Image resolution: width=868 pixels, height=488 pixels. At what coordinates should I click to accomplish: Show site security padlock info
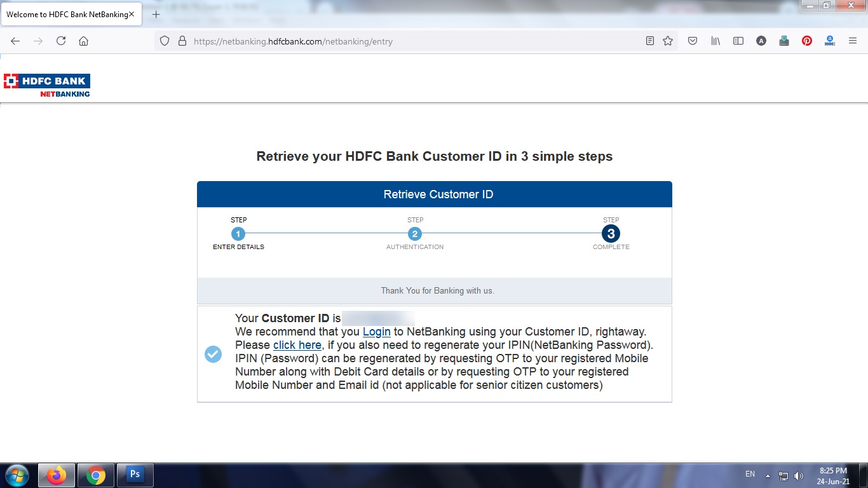[182, 41]
